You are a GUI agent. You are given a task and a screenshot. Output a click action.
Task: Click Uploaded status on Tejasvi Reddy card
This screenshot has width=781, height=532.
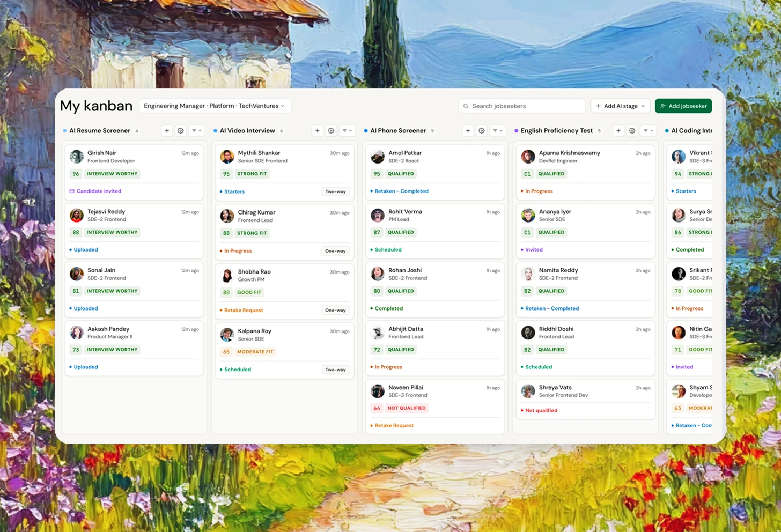[x=84, y=249]
